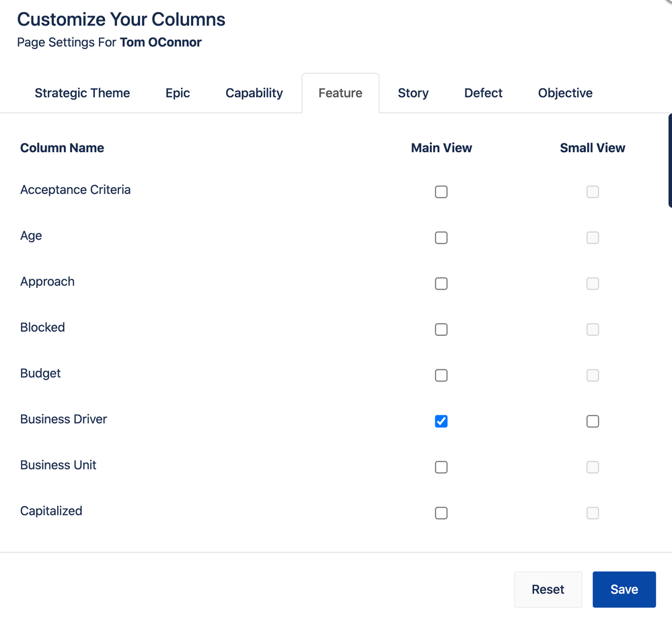Enable Budget column in Main View
The width and height of the screenshot is (672, 634).
click(x=441, y=375)
